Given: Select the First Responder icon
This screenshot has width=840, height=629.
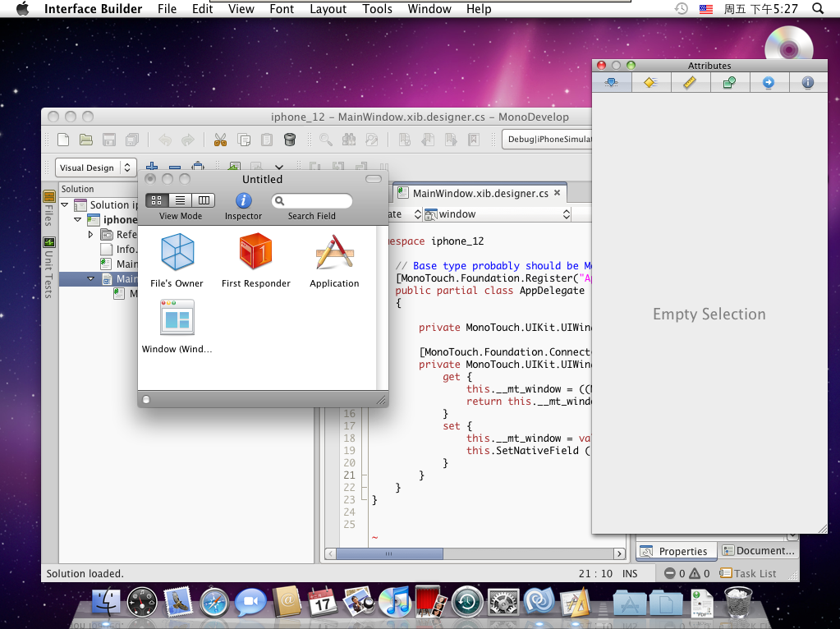Looking at the screenshot, I should [256, 250].
